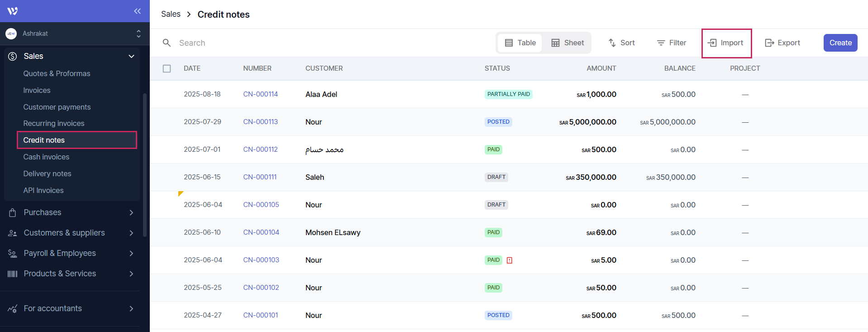Click the Products & Services barcode icon
This screenshot has height=332, width=868.
[13, 274]
